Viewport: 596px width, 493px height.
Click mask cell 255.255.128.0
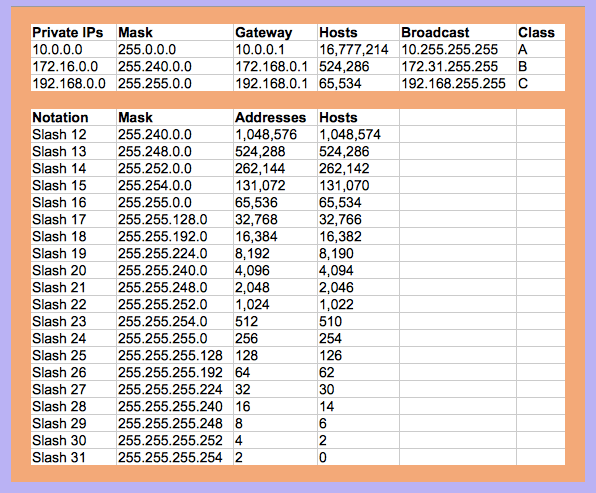175,219
